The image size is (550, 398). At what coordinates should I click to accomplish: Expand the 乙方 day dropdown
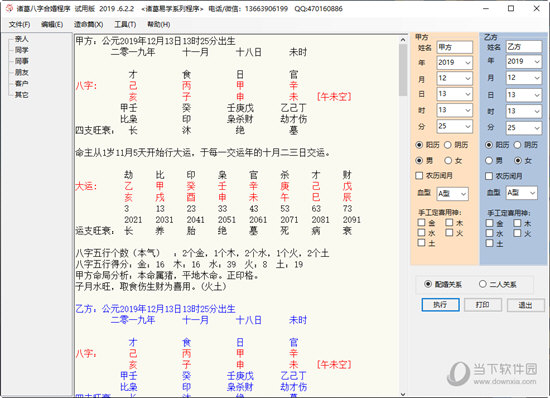point(537,95)
